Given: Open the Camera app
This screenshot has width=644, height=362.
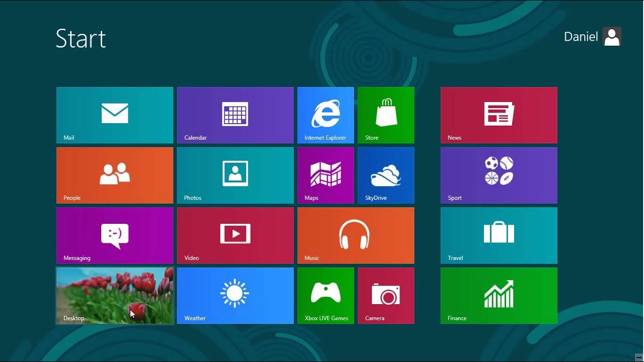Looking at the screenshot, I should click(386, 296).
